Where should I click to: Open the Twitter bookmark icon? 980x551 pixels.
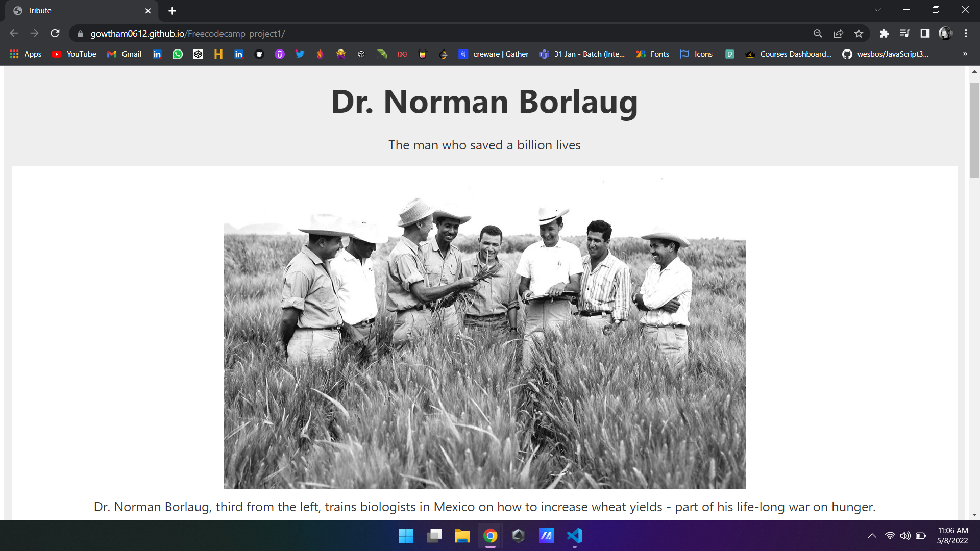click(x=300, y=54)
